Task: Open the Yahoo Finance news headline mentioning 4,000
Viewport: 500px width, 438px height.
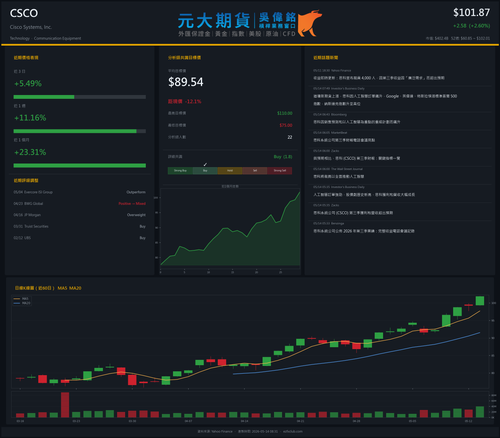Action: click(379, 78)
